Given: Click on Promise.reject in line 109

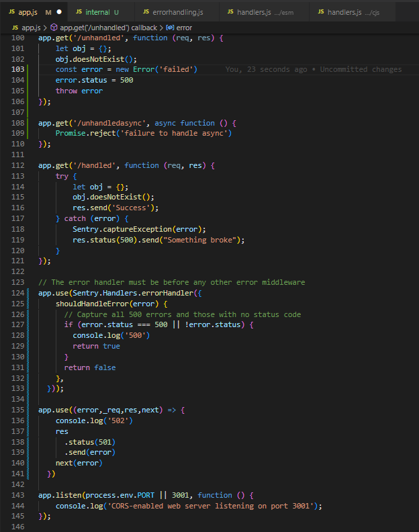Looking at the screenshot, I should click(85, 134).
